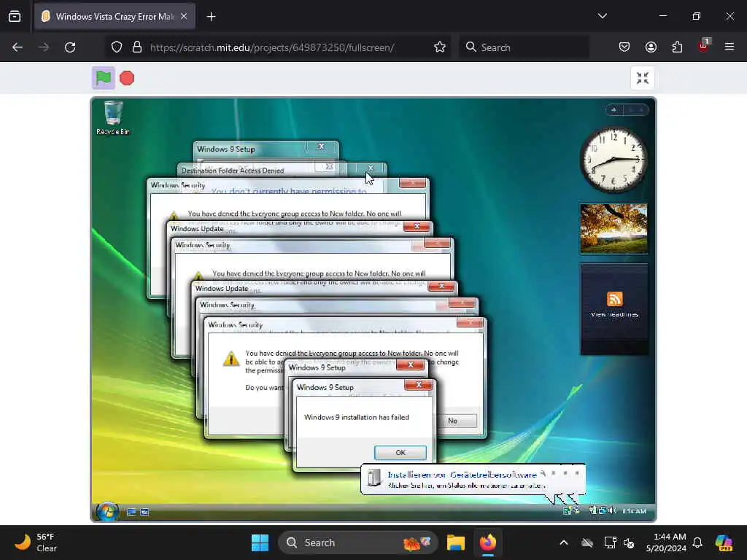Screen dimensions: 747x560
Task: Go back to previous page
Action: click(18, 47)
